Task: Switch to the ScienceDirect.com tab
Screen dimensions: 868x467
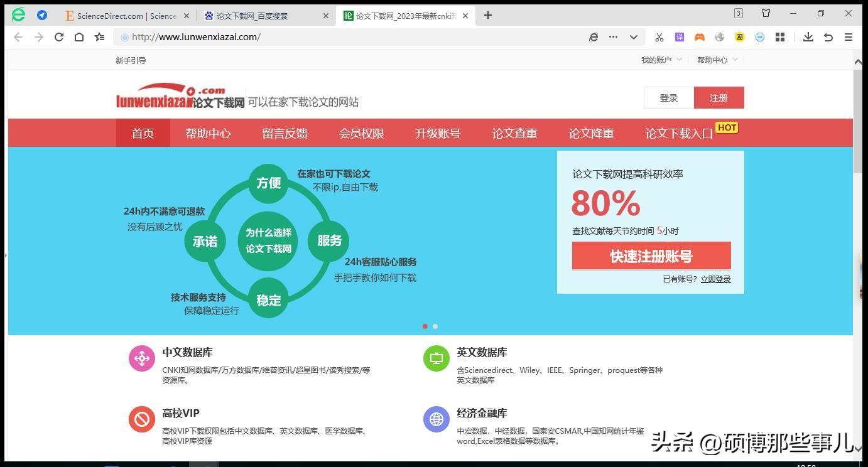Action: tap(126, 16)
